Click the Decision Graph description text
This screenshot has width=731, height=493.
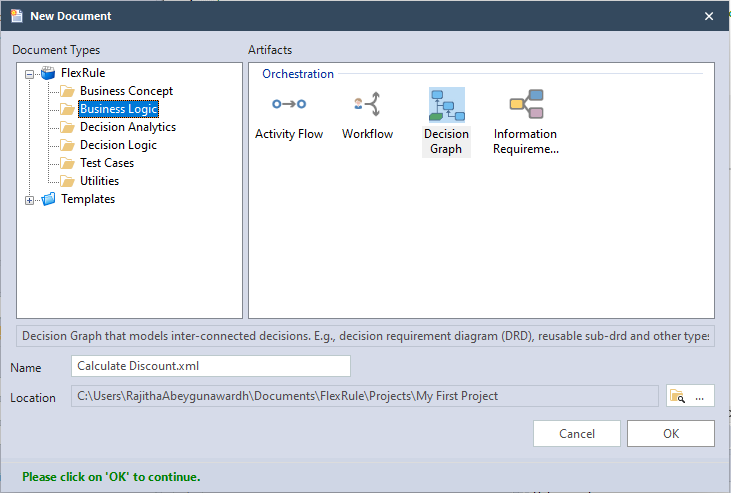366,336
